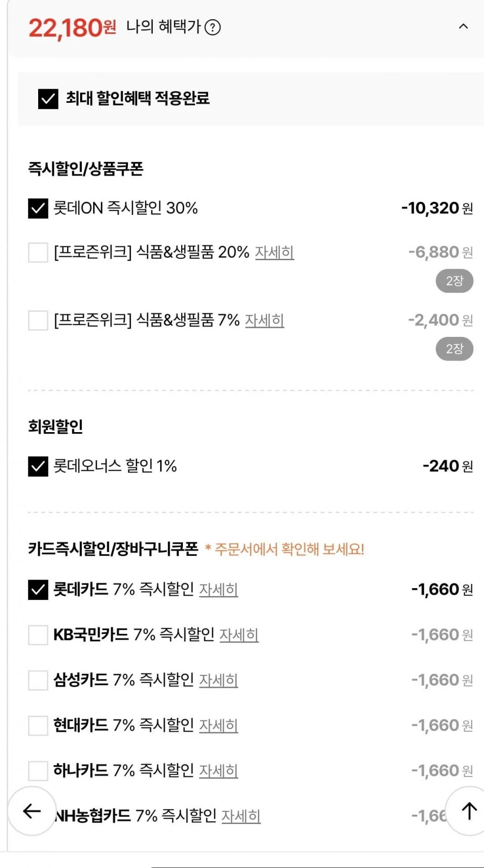
Task: Collapse the benefit price panel with chevron
Action: 463,26
